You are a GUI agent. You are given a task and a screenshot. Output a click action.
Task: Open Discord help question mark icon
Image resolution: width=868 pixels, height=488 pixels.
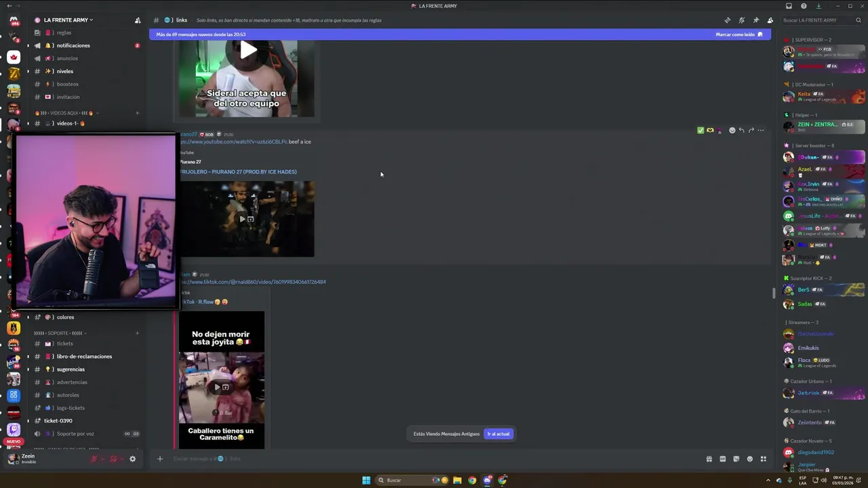pos(804,6)
